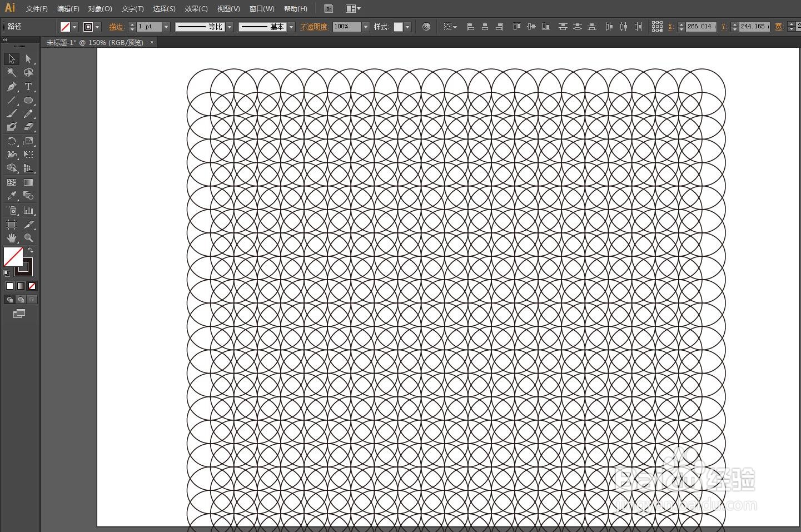Viewport: 801px width, 532px height.
Task: Open the Change Screen Mode button
Action: pos(19,314)
